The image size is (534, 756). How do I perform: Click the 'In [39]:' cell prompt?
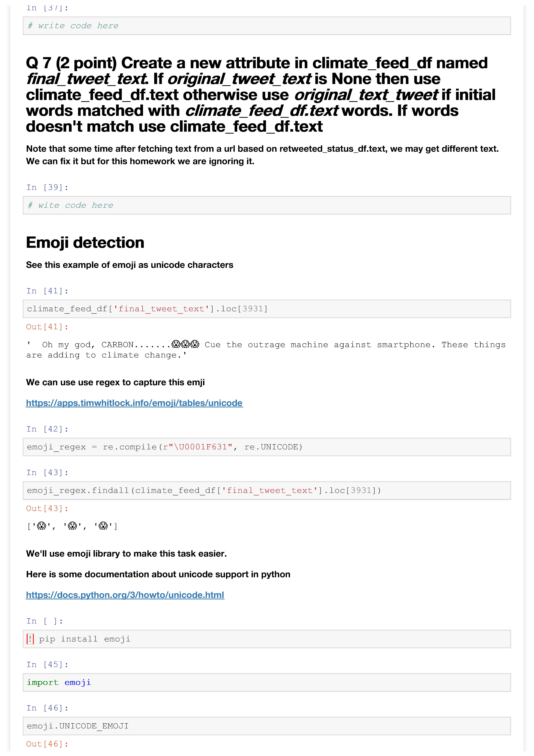[x=47, y=187]
